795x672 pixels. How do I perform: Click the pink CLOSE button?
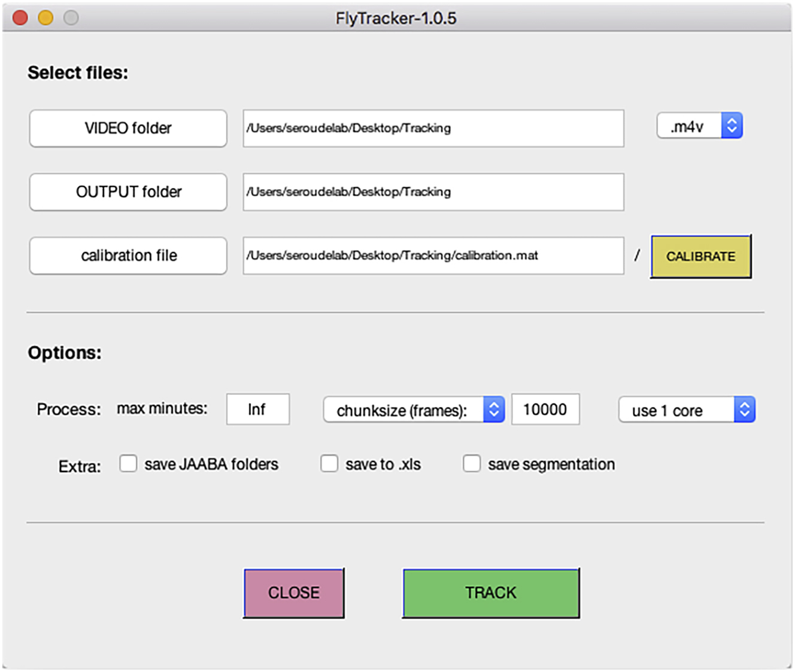[x=294, y=593]
